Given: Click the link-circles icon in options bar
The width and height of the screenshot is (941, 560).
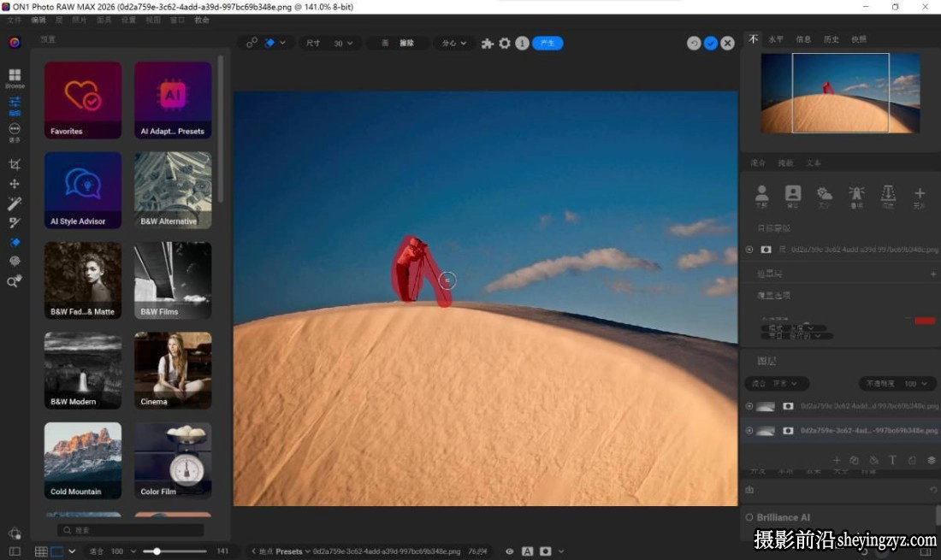Looking at the screenshot, I should (252, 43).
